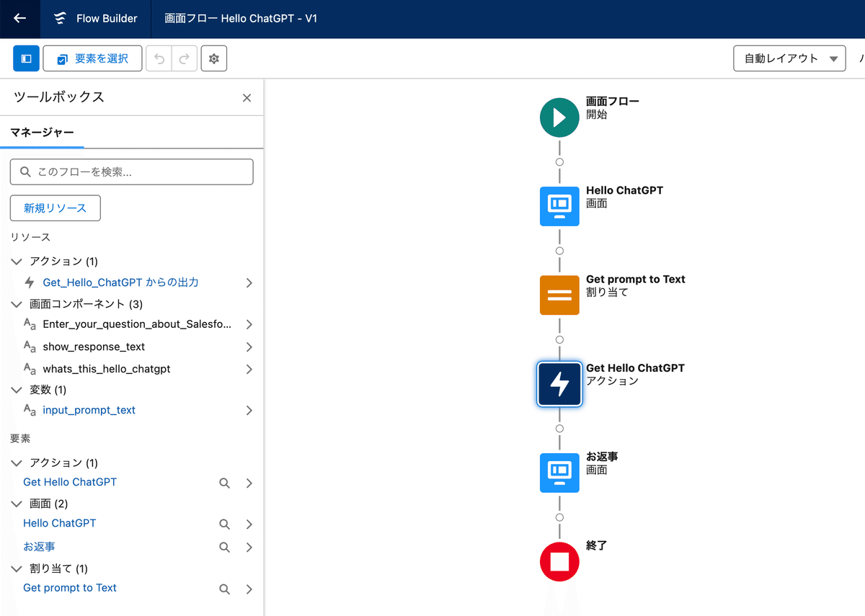Open お返事 screen element in the toolbox list
The image size is (865, 616).
(40, 547)
